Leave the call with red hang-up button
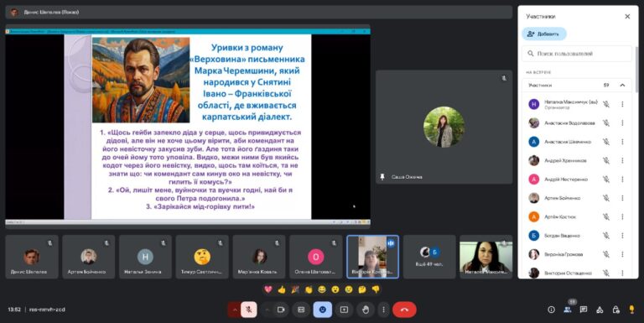Image resolution: width=644 pixels, height=323 pixels. pos(404,310)
